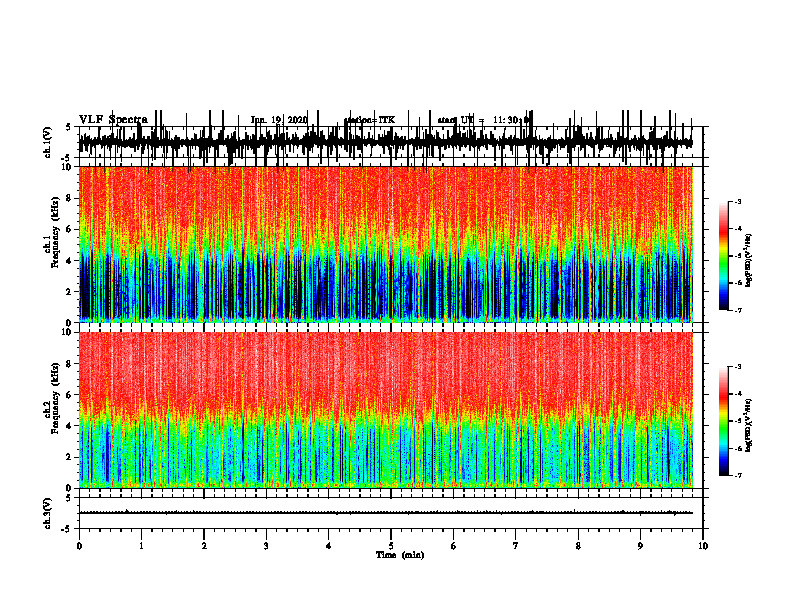Click time-axis tick label '0'
This screenshot has height=612, width=792.
(x=79, y=546)
